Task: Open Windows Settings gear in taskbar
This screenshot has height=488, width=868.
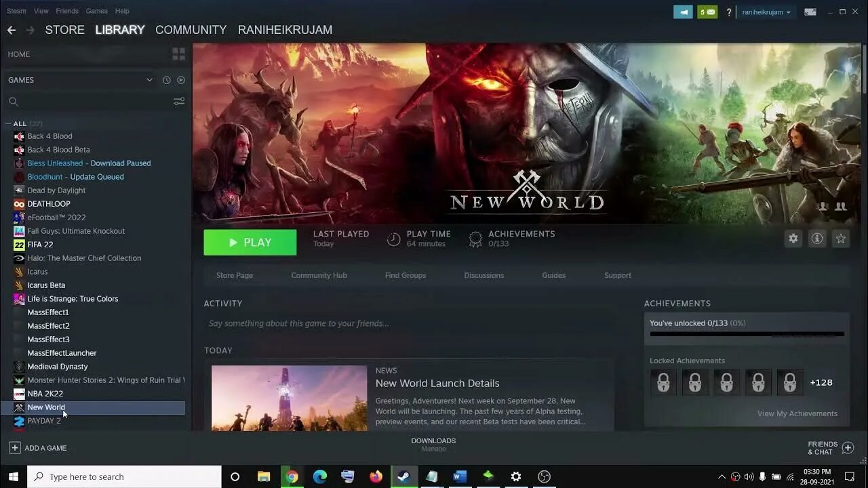Action: [515, 476]
